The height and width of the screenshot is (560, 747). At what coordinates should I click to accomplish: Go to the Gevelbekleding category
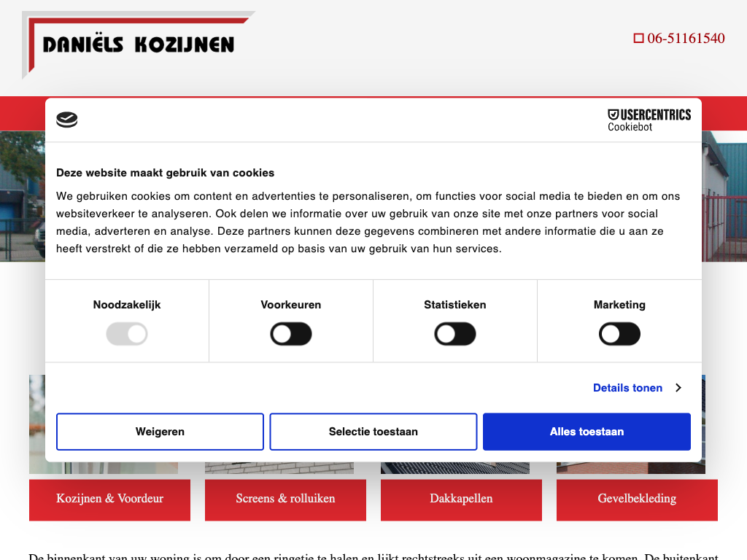(x=637, y=499)
